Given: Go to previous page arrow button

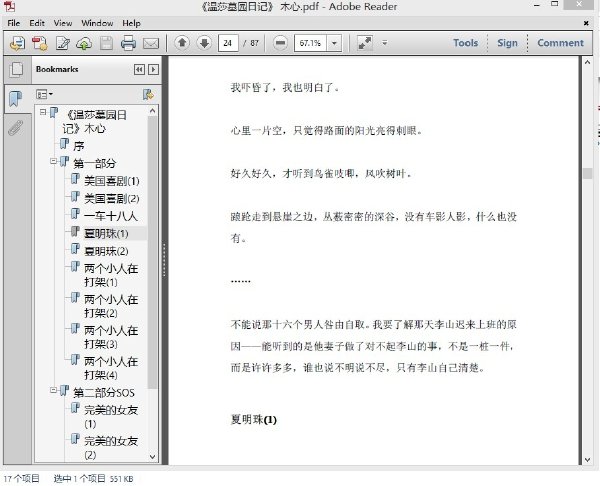Looking at the screenshot, I should click(182, 43).
